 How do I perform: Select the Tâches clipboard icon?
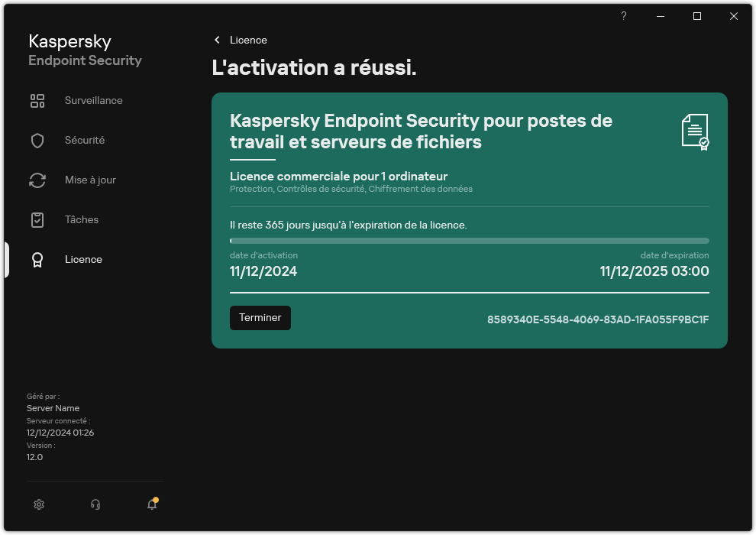[x=37, y=219]
